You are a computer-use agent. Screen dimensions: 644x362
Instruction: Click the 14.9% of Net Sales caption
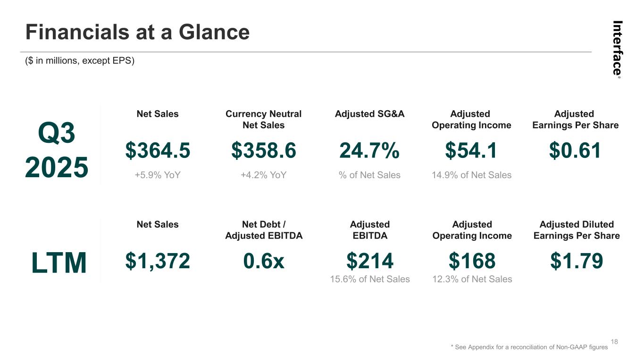(x=471, y=175)
